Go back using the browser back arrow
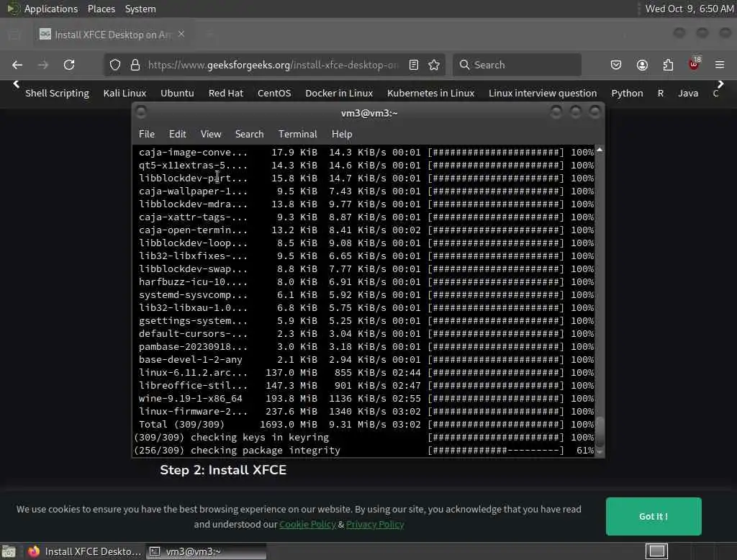The height and width of the screenshot is (560, 737). coord(17,65)
